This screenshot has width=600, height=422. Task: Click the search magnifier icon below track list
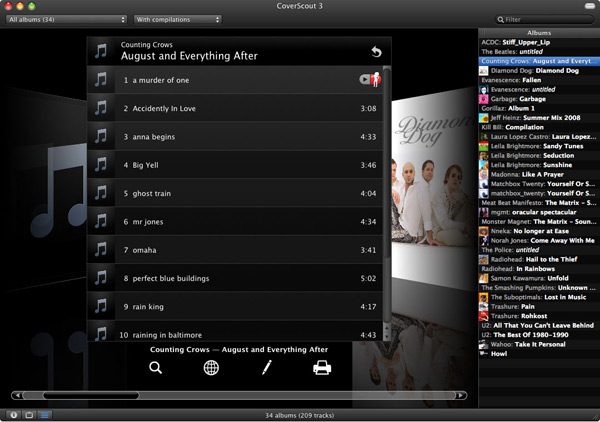click(155, 368)
